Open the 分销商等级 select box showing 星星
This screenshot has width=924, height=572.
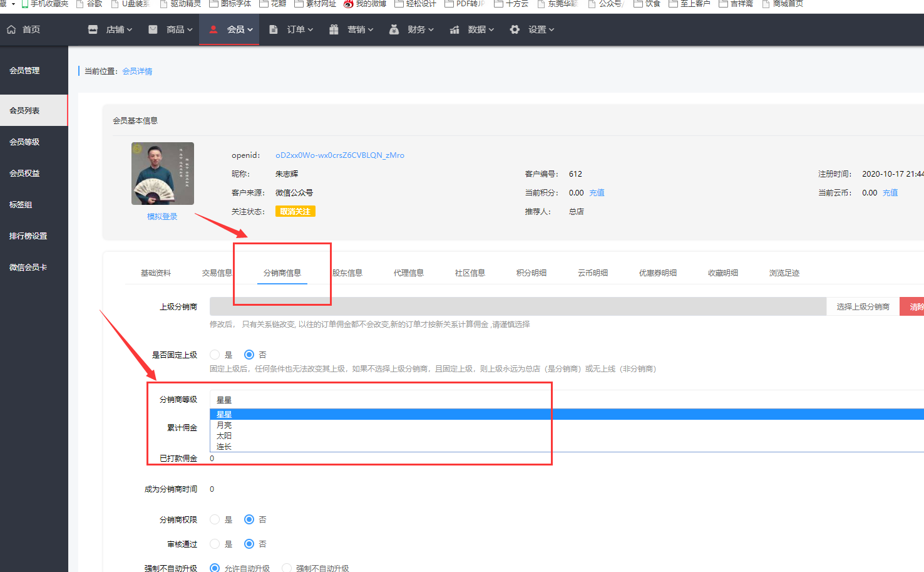(567, 400)
